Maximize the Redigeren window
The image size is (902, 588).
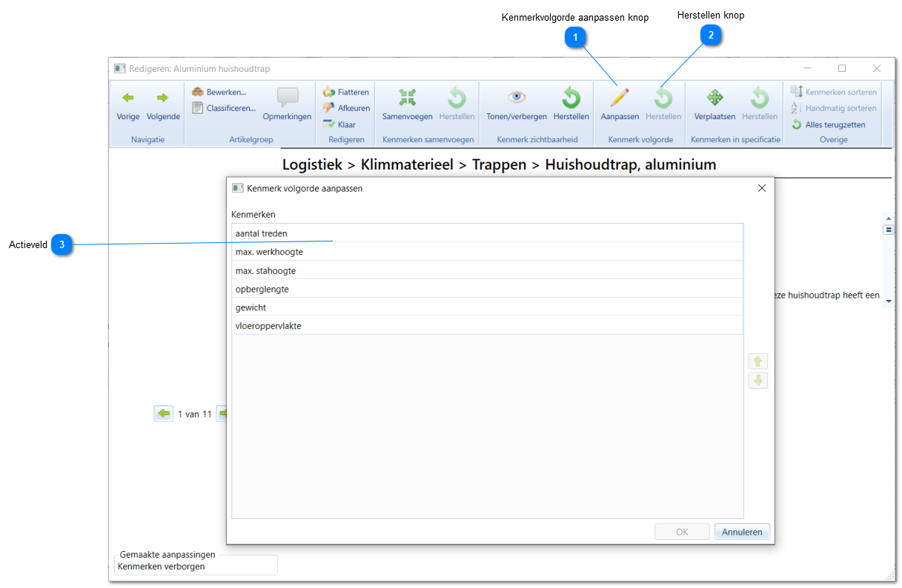coord(842,68)
